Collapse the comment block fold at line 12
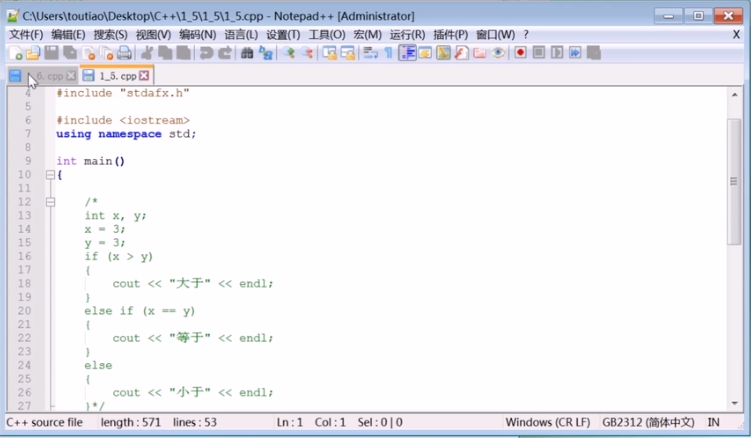751x438 pixels. [50, 202]
